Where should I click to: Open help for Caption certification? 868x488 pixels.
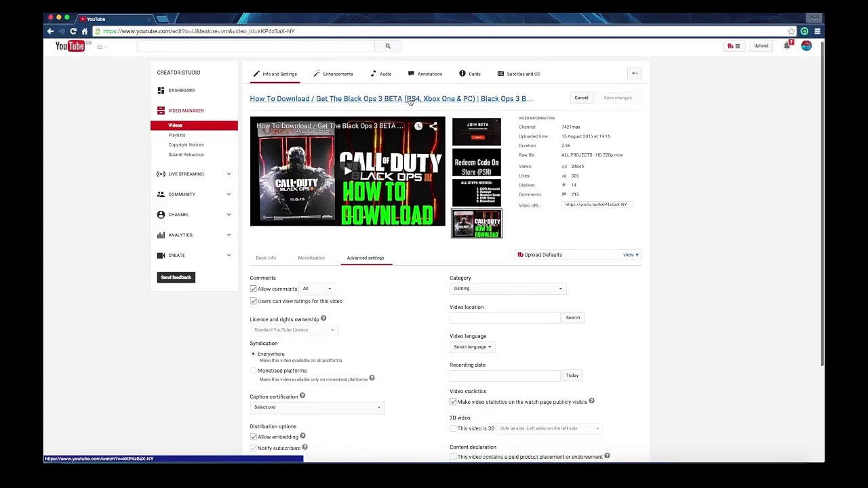click(x=302, y=396)
